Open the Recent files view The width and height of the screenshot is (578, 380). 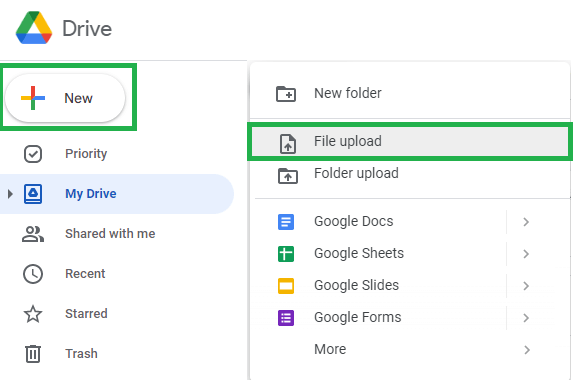point(85,274)
